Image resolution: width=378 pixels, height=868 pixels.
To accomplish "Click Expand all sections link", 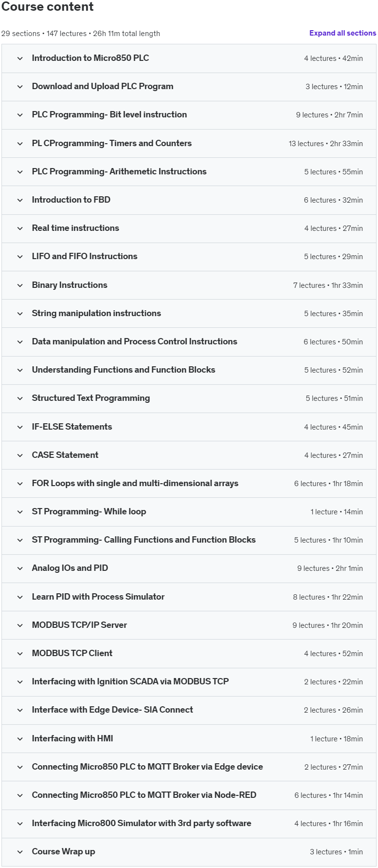I will (x=342, y=33).
